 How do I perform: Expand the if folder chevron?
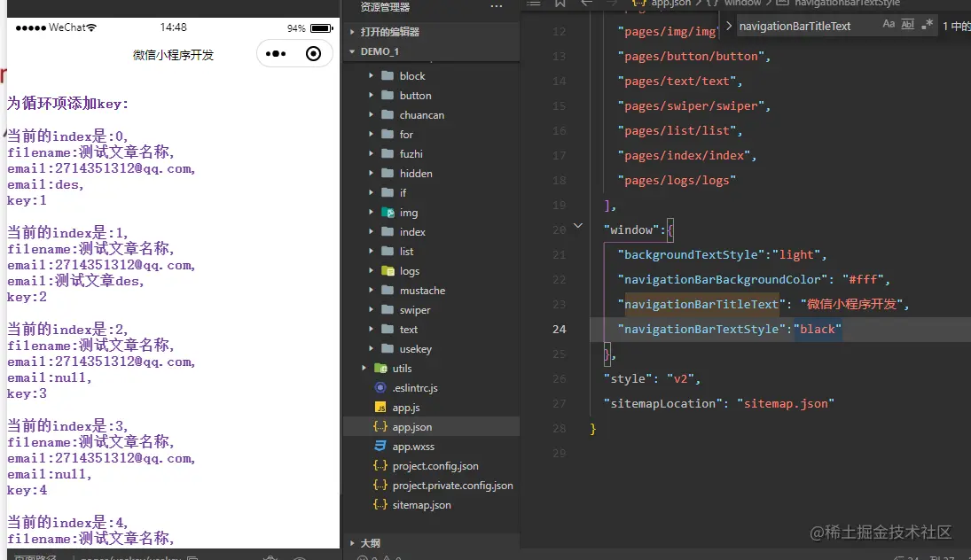[x=371, y=192]
